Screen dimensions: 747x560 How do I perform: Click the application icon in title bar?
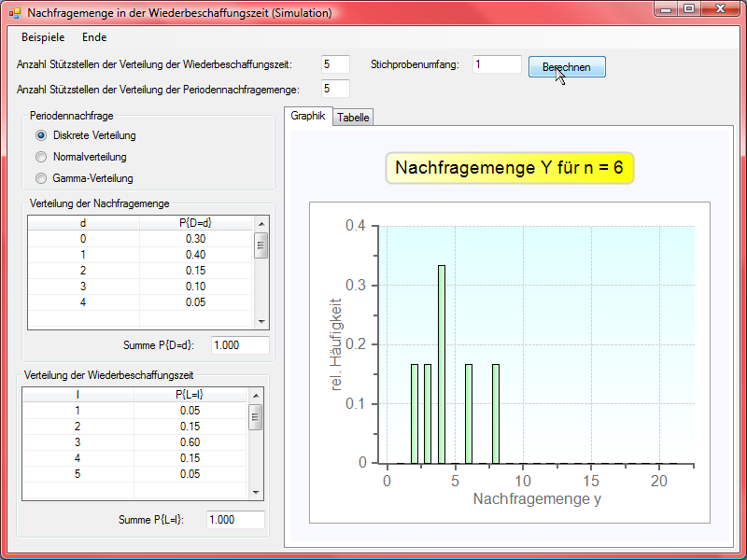[14, 13]
